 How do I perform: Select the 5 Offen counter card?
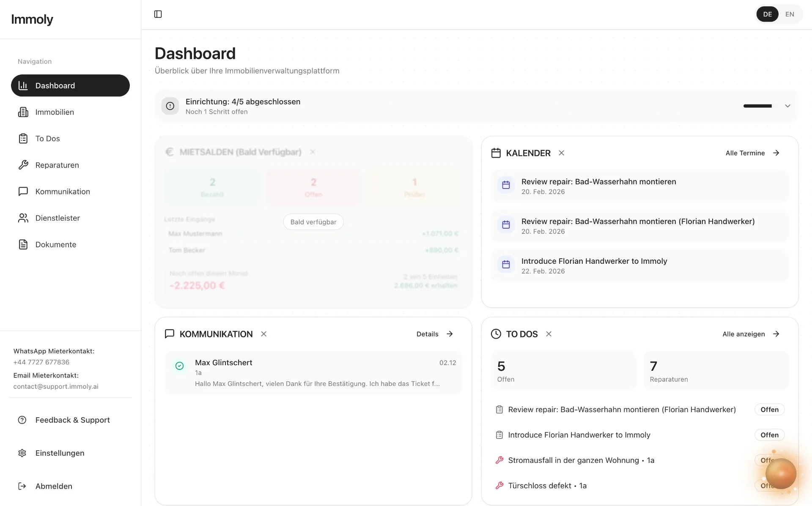563,370
